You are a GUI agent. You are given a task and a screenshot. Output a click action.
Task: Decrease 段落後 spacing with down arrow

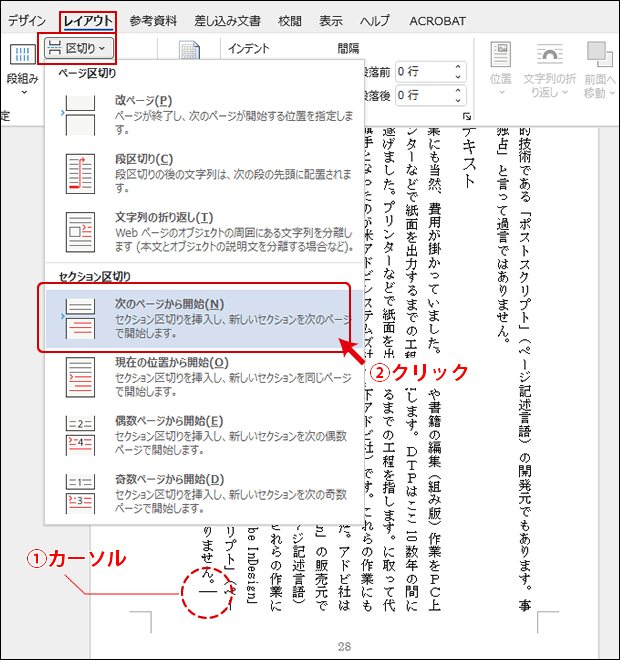pos(458,100)
